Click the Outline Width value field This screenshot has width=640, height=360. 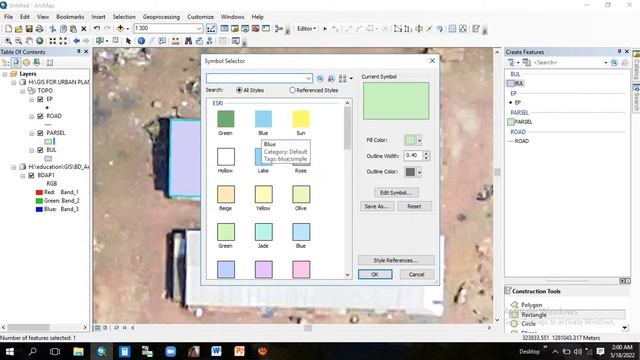[x=413, y=156]
